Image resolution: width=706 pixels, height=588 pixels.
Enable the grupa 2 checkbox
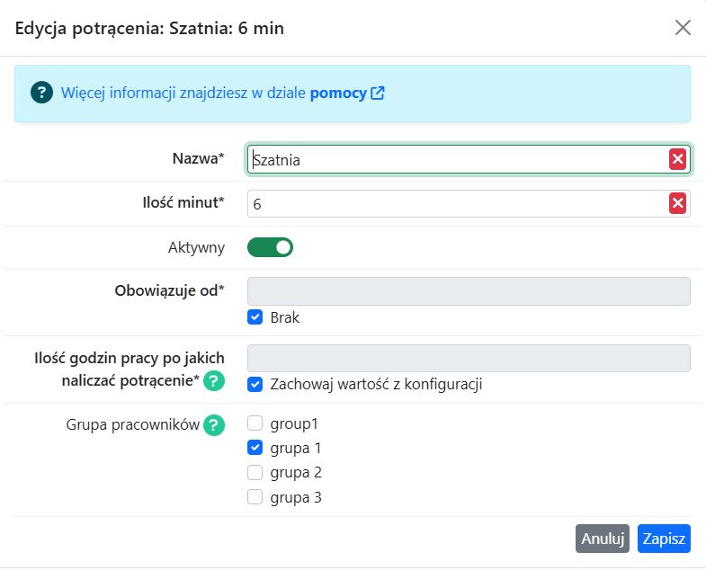point(255,472)
